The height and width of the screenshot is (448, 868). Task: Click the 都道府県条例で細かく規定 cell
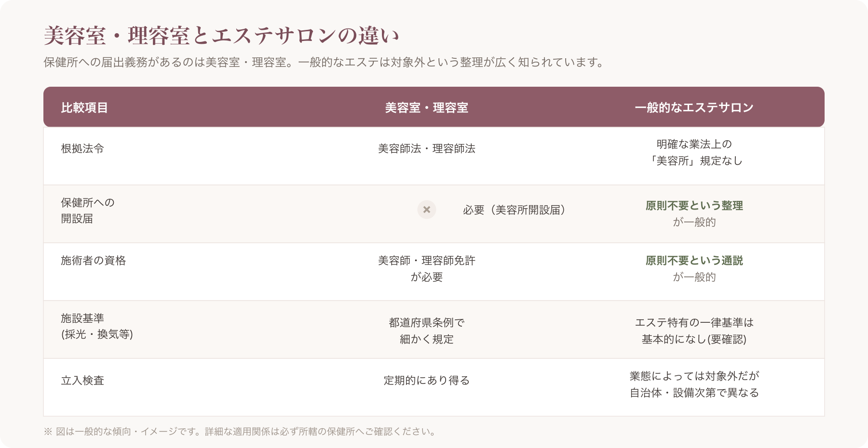(427, 331)
